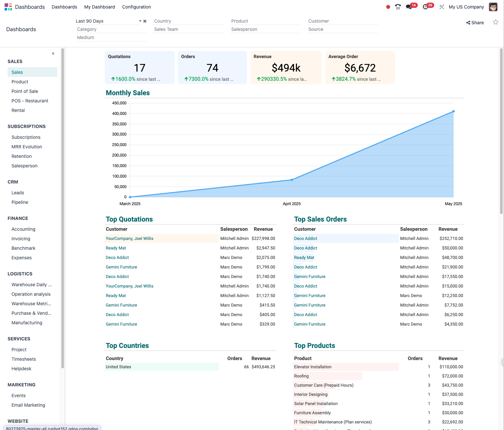Image resolution: width=504 pixels, height=430 pixels.
Task: Click Elevator Installation in Top Products
Action: [x=313, y=367]
